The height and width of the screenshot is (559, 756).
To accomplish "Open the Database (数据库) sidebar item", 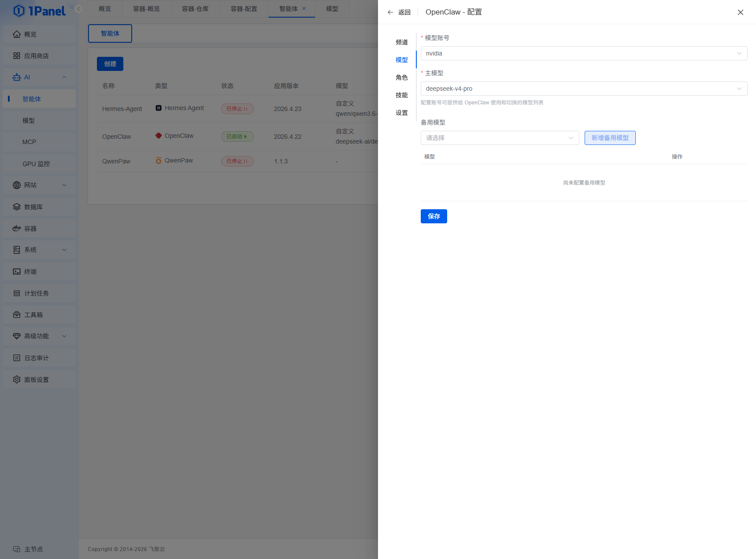I will [33, 207].
